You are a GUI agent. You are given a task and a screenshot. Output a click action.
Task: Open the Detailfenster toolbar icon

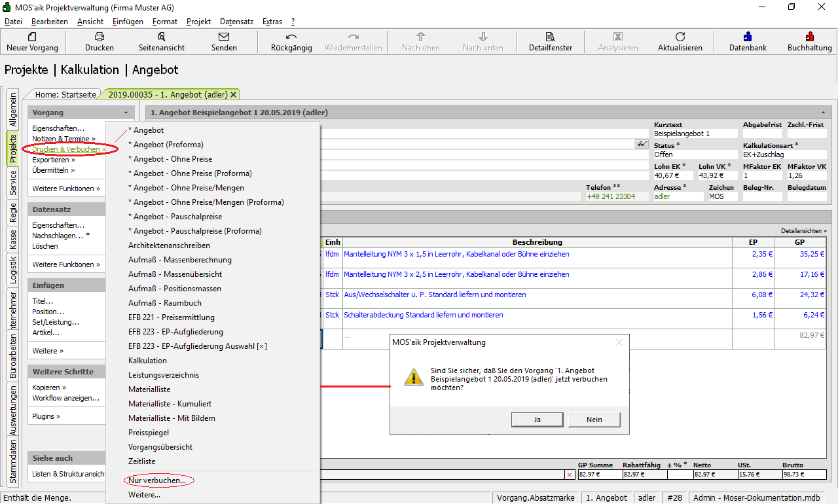point(550,37)
